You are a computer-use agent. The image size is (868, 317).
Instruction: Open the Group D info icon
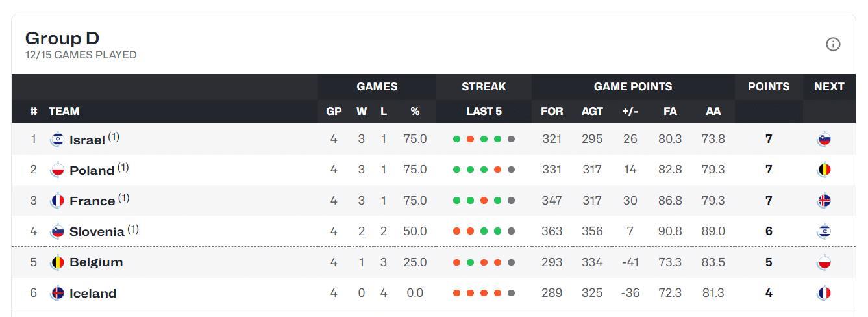tap(833, 44)
